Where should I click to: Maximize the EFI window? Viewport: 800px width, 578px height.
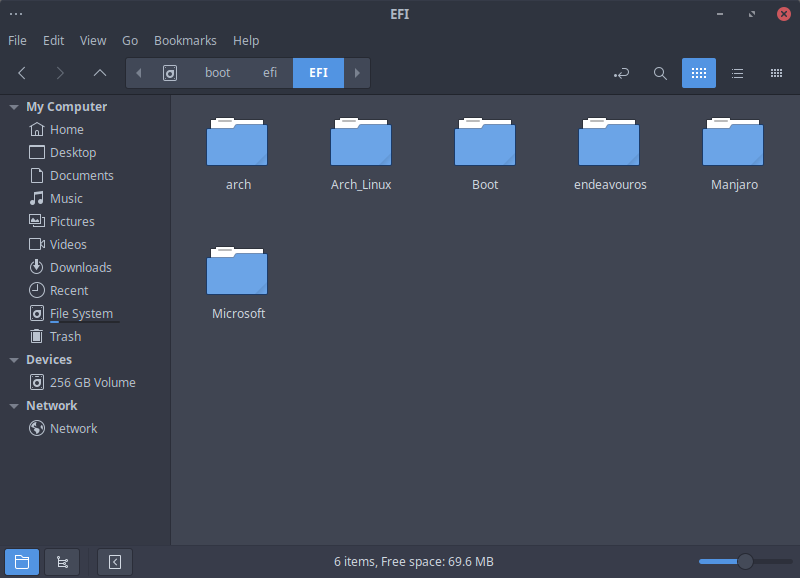tap(752, 14)
